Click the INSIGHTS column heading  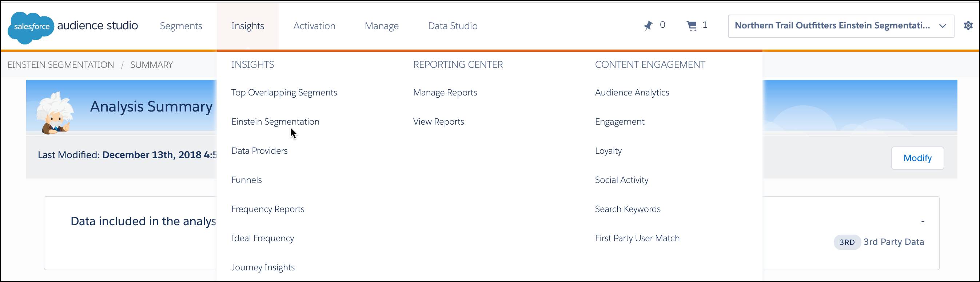coord(252,64)
